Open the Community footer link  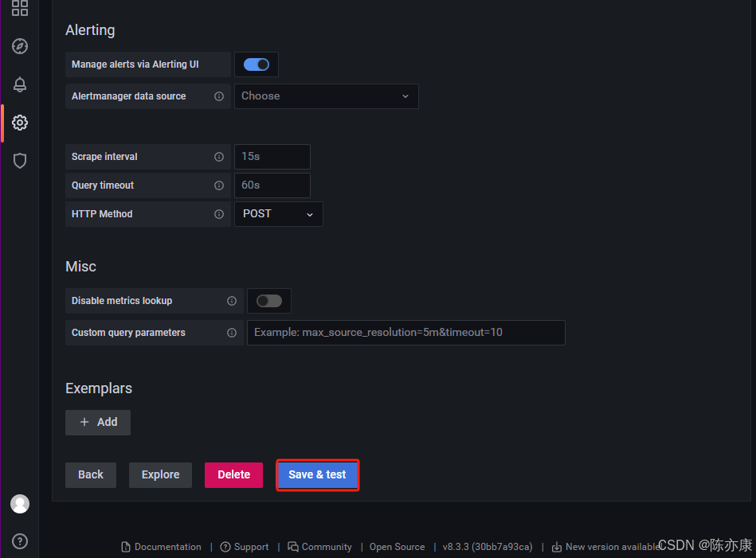click(x=327, y=547)
